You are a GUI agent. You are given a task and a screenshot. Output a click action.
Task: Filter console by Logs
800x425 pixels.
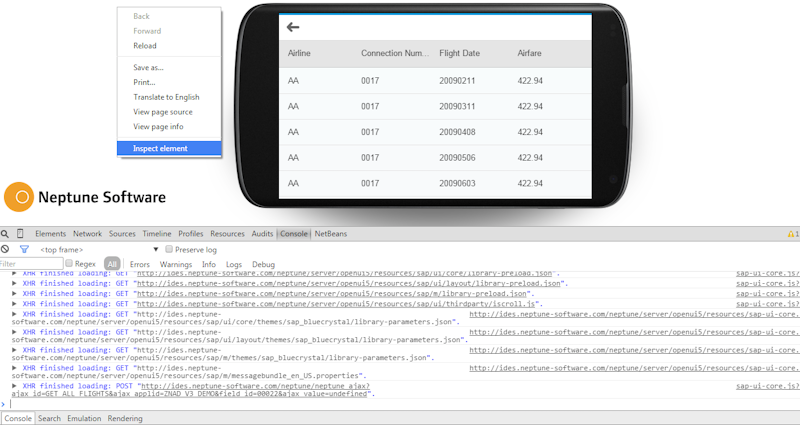point(234,264)
